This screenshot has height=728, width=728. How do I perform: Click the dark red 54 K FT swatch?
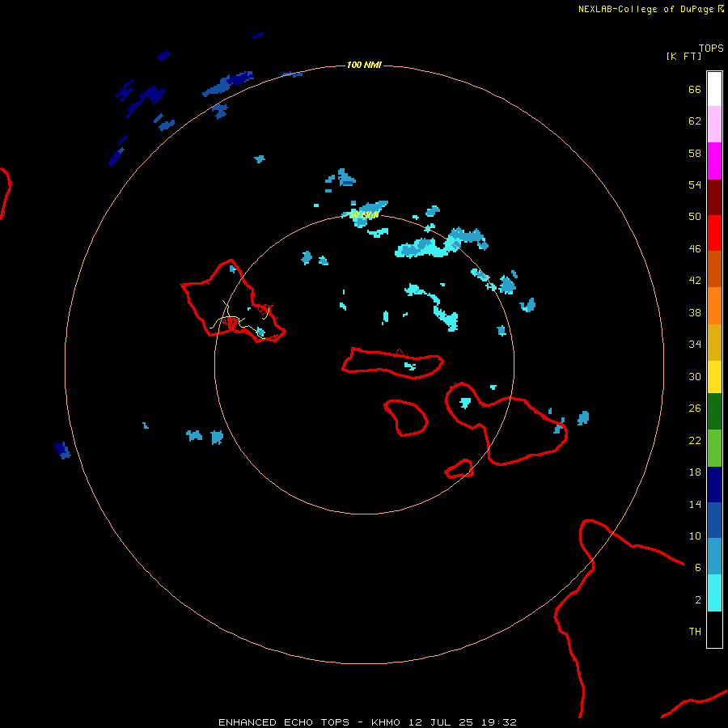tap(714, 197)
